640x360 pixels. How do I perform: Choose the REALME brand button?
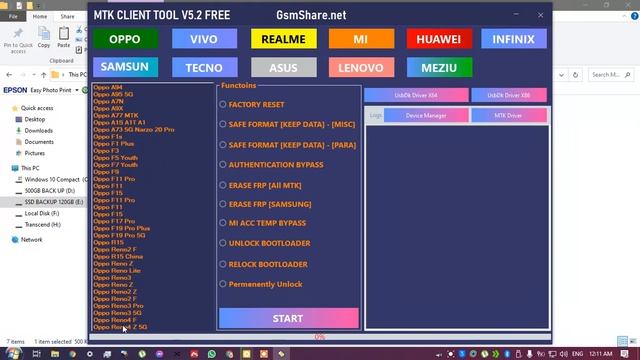coord(284,39)
